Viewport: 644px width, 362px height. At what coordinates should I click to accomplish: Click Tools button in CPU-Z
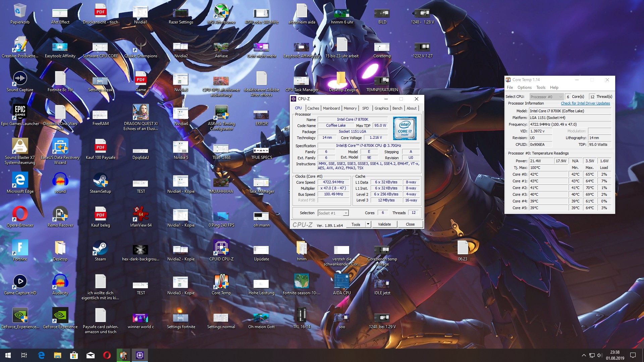click(x=356, y=224)
